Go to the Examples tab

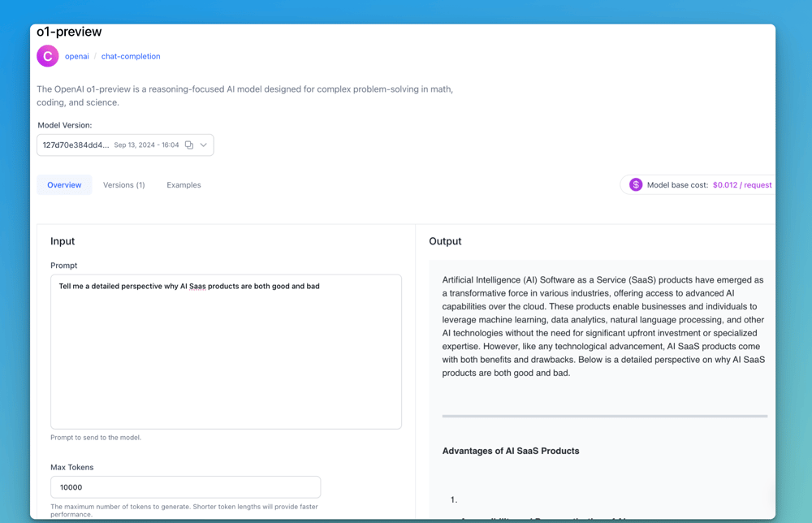pyautogui.click(x=184, y=185)
